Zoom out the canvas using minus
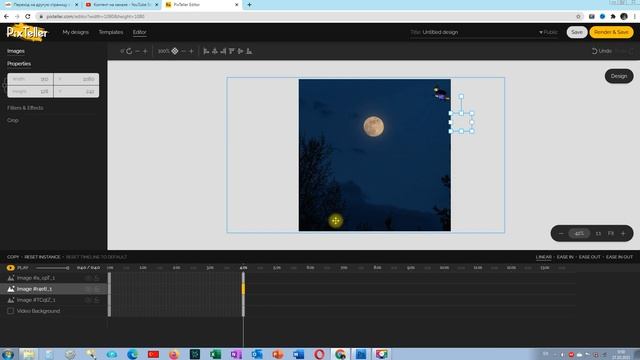640x360 pixels. tap(561, 233)
